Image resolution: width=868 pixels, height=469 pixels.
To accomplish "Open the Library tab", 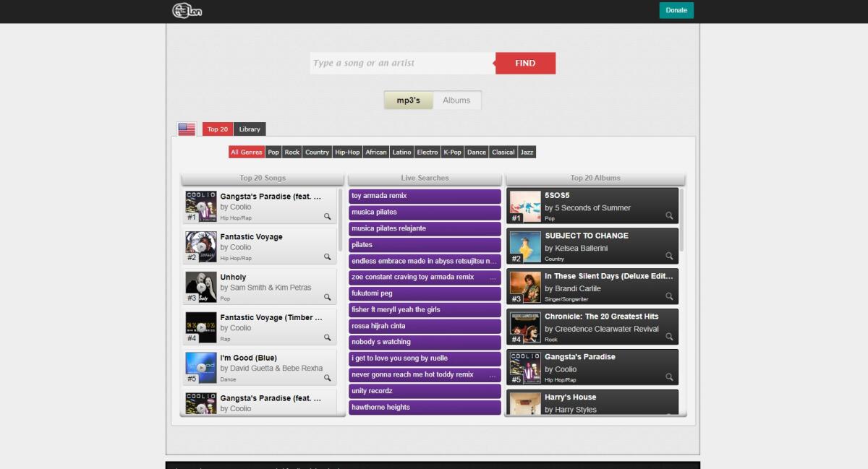I will 249,129.
